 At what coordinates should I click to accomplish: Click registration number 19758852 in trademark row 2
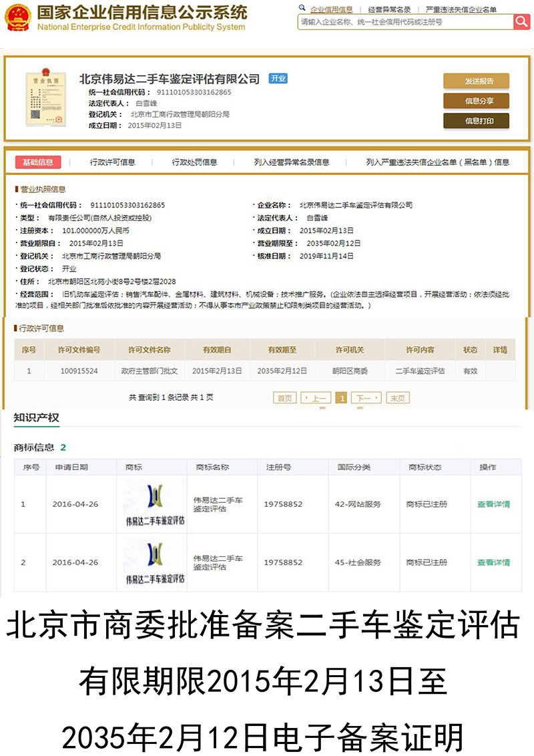(x=284, y=563)
